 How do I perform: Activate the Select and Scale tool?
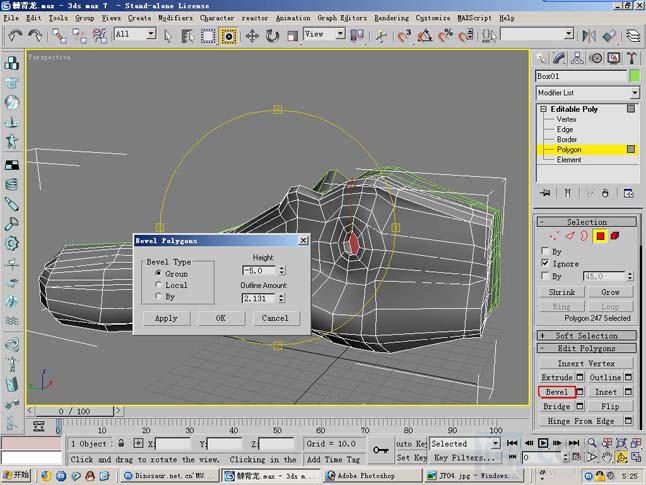tap(293, 36)
